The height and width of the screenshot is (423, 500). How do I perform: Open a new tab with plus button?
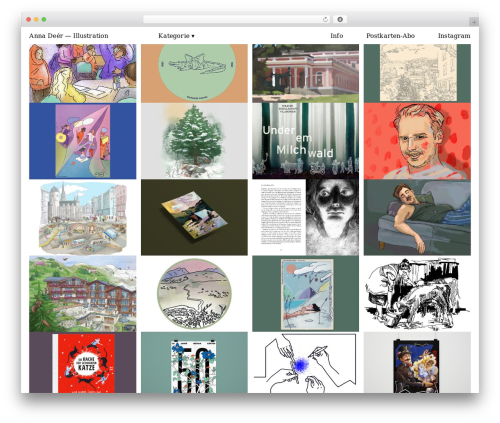point(474,22)
